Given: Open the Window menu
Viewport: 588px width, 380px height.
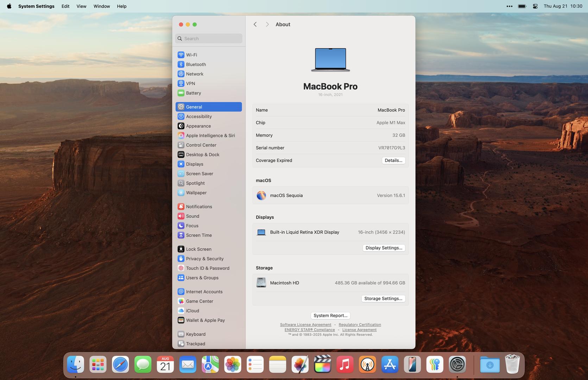Looking at the screenshot, I should 102,6.
